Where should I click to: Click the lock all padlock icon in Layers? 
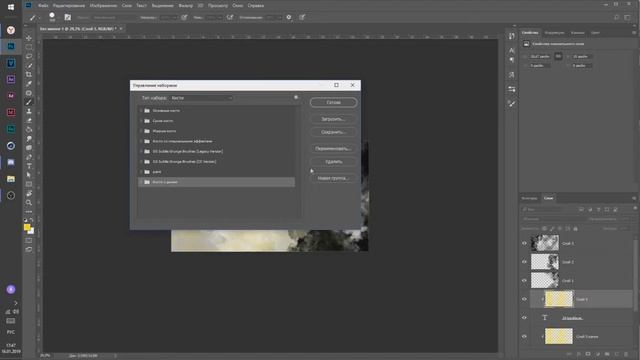[x=576, y=229]
